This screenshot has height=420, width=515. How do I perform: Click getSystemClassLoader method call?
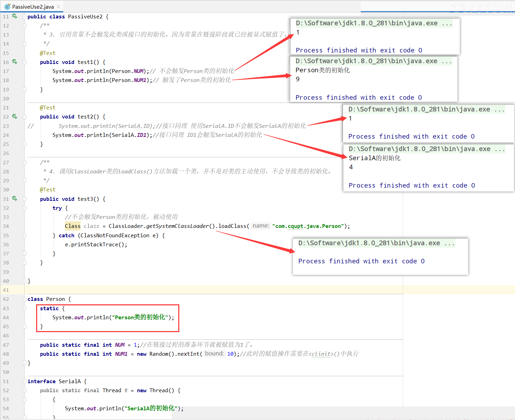click(x=178, y=226)
